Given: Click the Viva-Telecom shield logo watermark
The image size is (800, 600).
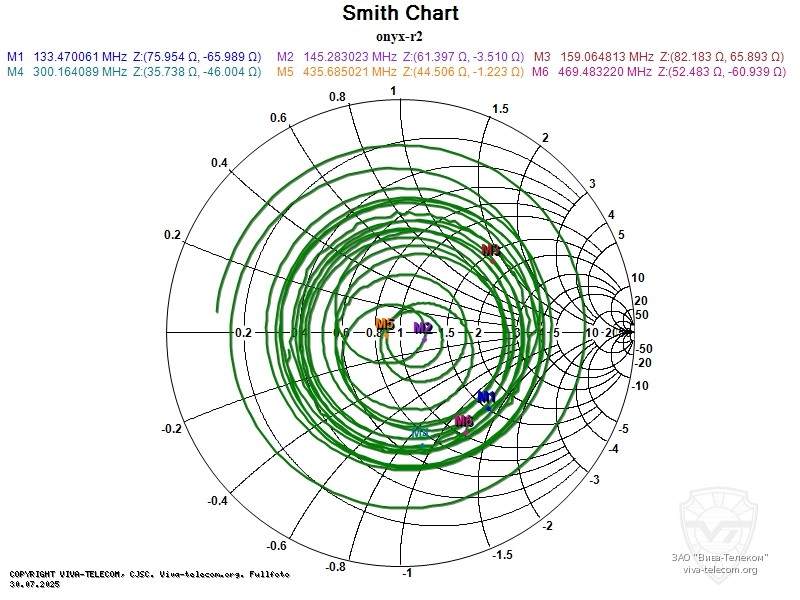Looking at the screenshot, I should pos(720,517).
